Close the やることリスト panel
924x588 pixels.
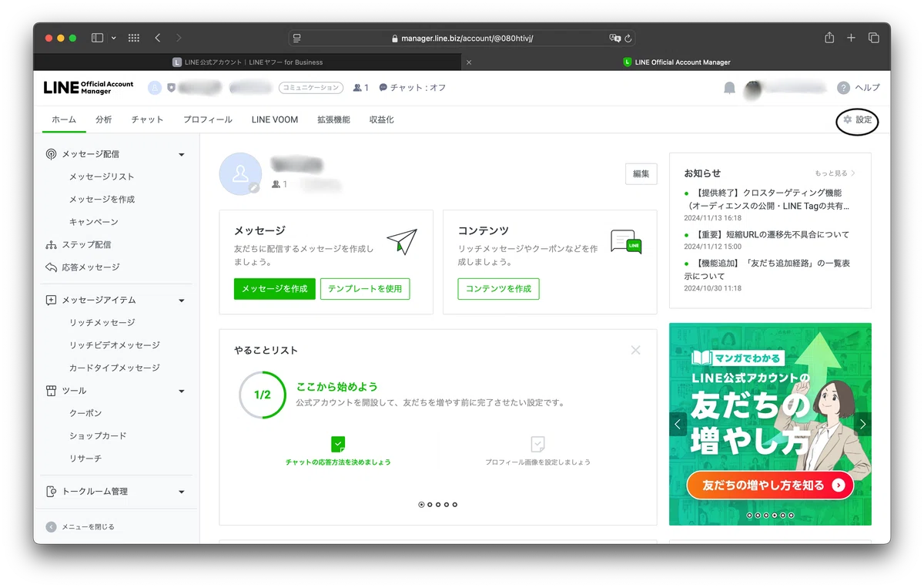click(636, 350)
